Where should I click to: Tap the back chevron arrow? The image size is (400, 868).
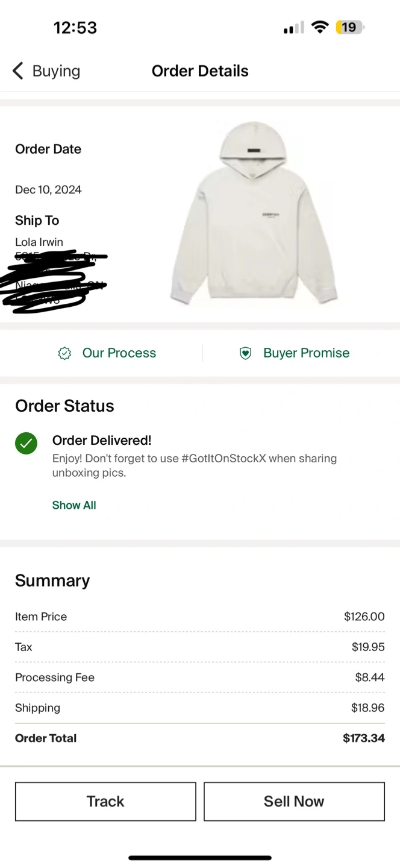[x=18, y=71]
